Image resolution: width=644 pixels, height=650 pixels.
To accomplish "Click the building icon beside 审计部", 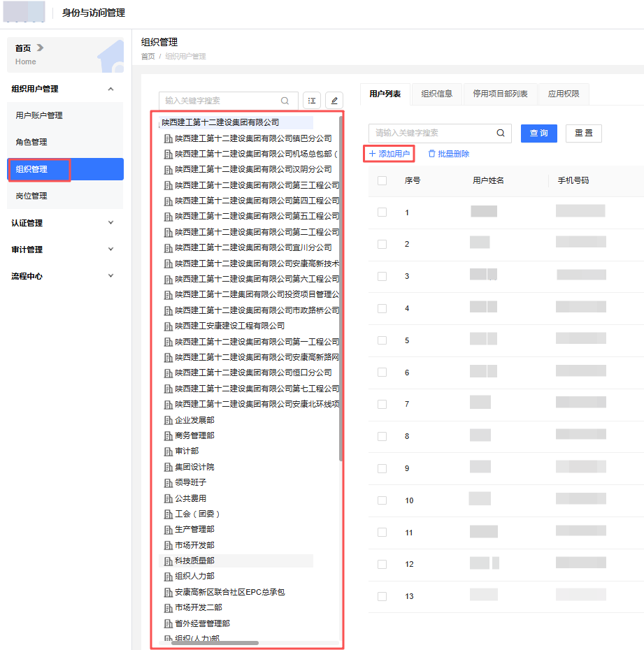I will tap(168, 451).
